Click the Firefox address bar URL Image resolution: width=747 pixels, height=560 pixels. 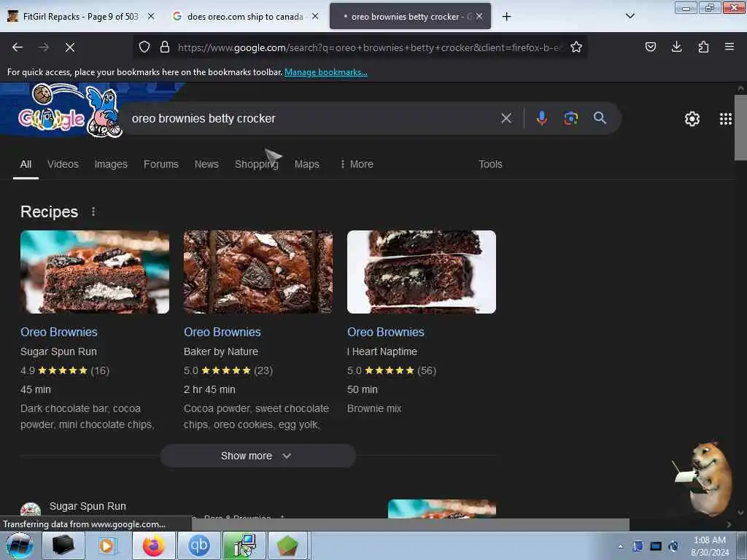coord(369,47)
